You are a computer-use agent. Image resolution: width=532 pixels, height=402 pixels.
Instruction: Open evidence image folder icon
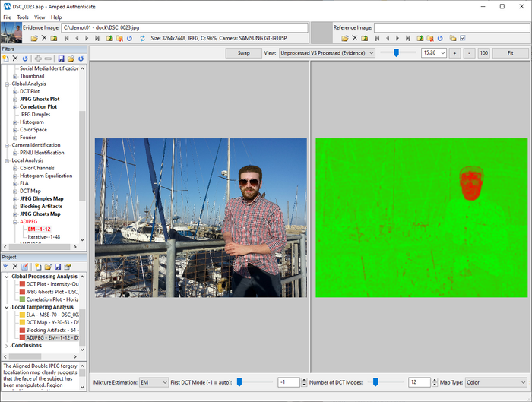[x=34, y=38]
